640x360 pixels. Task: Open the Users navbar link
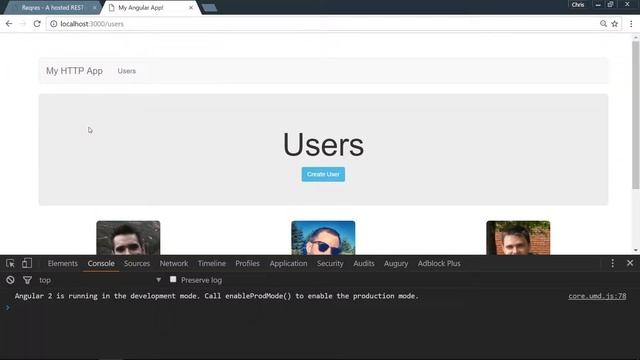coord(127,71)
